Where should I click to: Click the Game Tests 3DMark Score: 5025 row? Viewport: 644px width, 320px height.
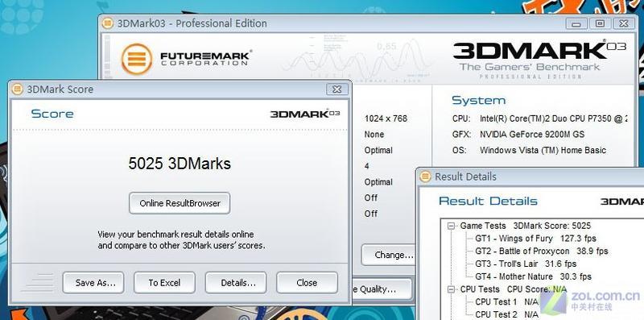point(525,226)
